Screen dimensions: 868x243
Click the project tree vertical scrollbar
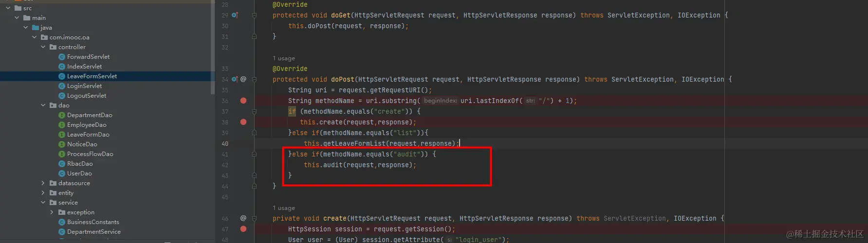click(212, 48)
